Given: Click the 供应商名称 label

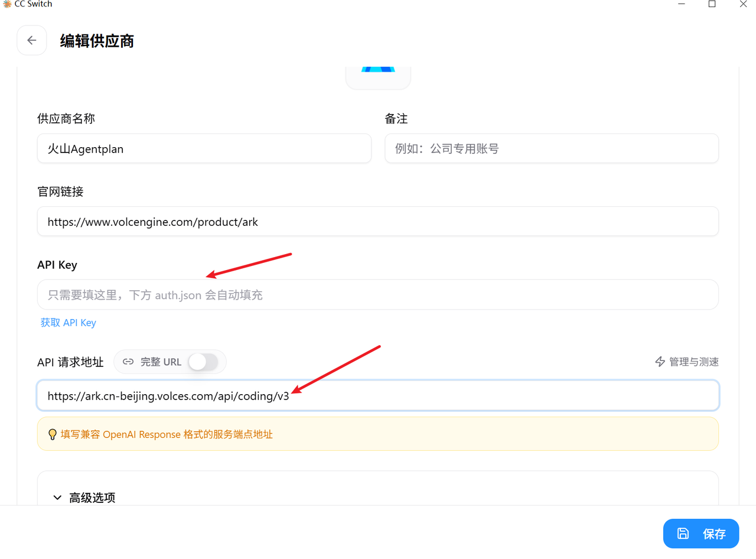Looking at the screenshot, I should point(66,119).
